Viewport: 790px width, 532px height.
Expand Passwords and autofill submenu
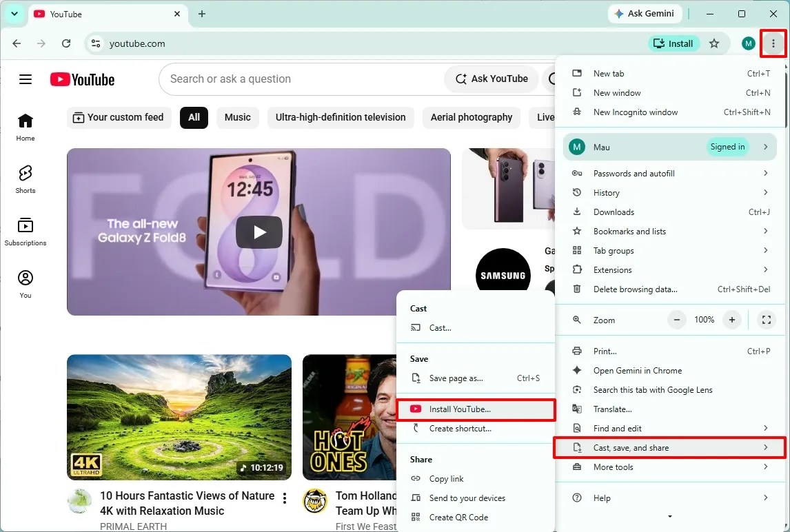pyautogui.click(x=670, y=173)
